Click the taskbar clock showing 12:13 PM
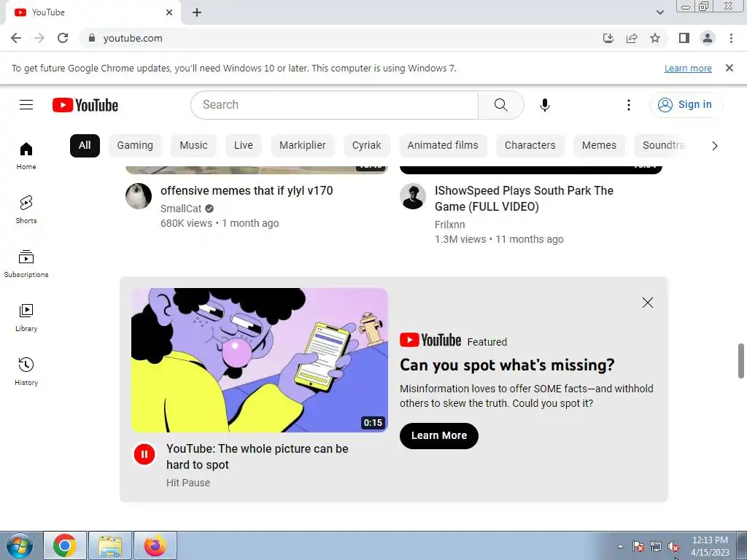The height and width of the screenshot is (560, 747). tap(710, 546)
